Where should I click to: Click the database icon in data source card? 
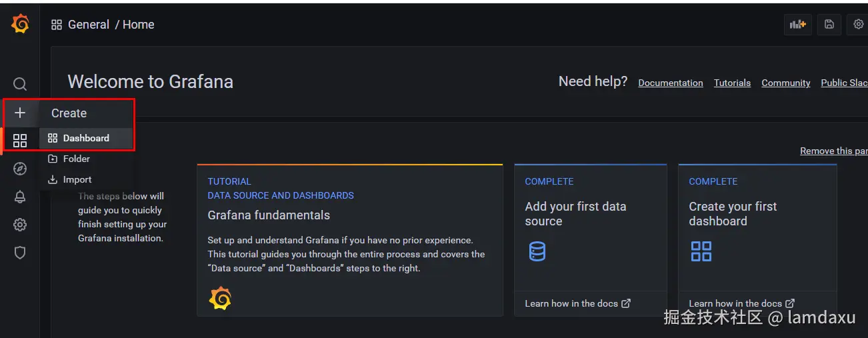[x=537, y=251]
